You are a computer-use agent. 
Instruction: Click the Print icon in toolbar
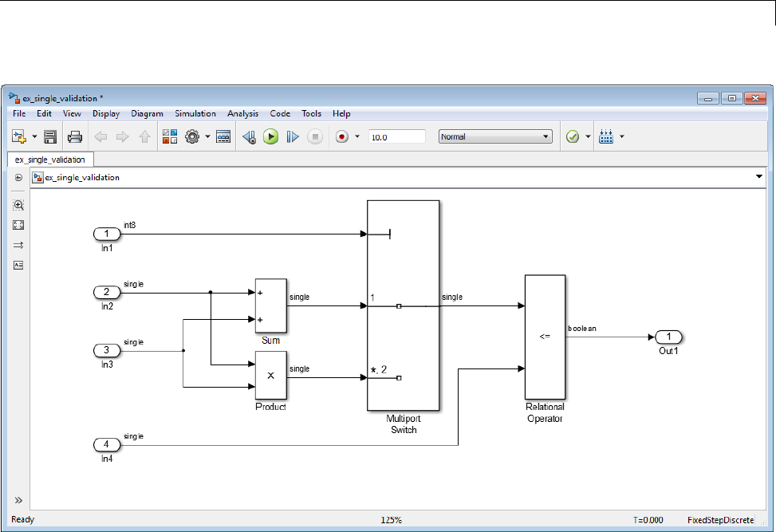[x=75, y=136]
